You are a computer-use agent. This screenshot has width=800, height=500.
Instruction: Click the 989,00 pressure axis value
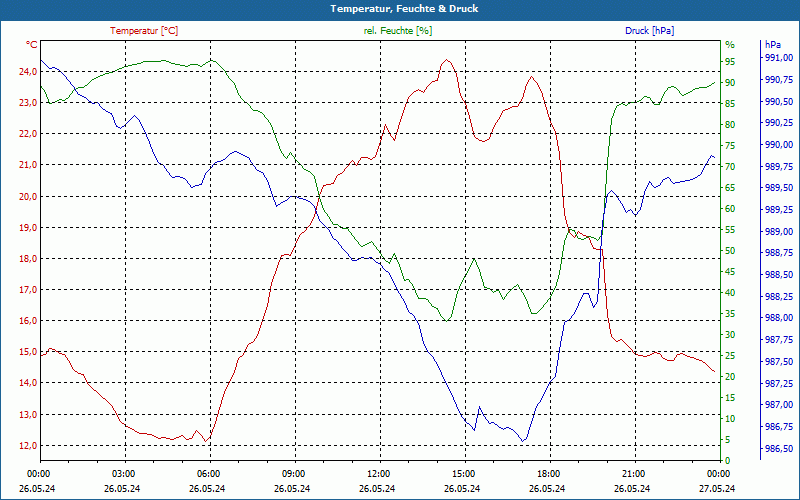(779, 231)
